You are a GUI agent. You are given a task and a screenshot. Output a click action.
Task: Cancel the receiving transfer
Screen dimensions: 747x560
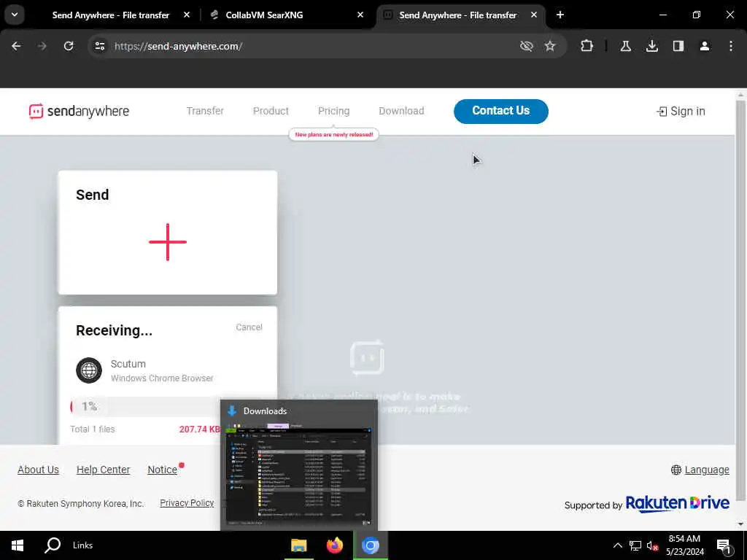[249, 327]
